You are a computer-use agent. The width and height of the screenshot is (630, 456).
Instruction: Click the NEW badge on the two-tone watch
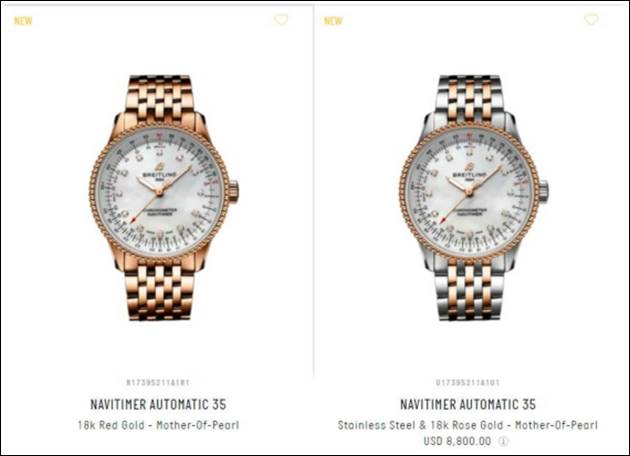click(333, 21)
